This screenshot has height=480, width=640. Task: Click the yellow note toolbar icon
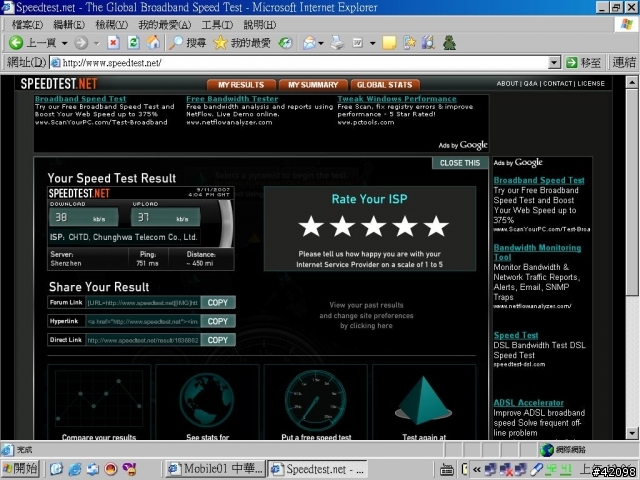[x=389, y=42]
